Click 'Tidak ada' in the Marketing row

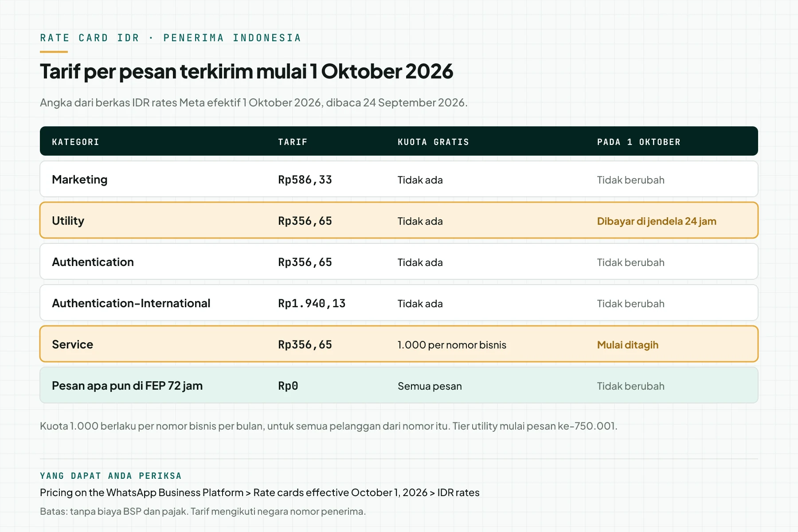coord(420,180)
